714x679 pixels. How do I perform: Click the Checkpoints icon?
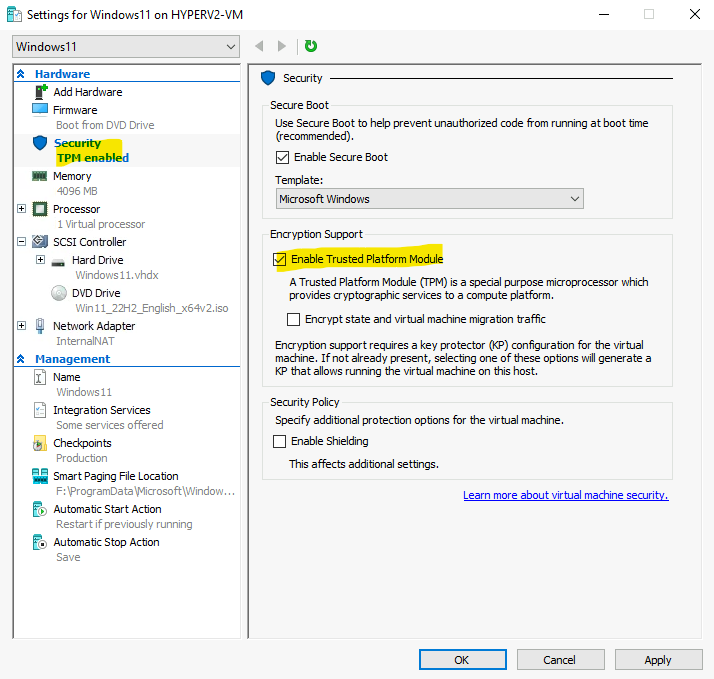(x=40, y=443)
